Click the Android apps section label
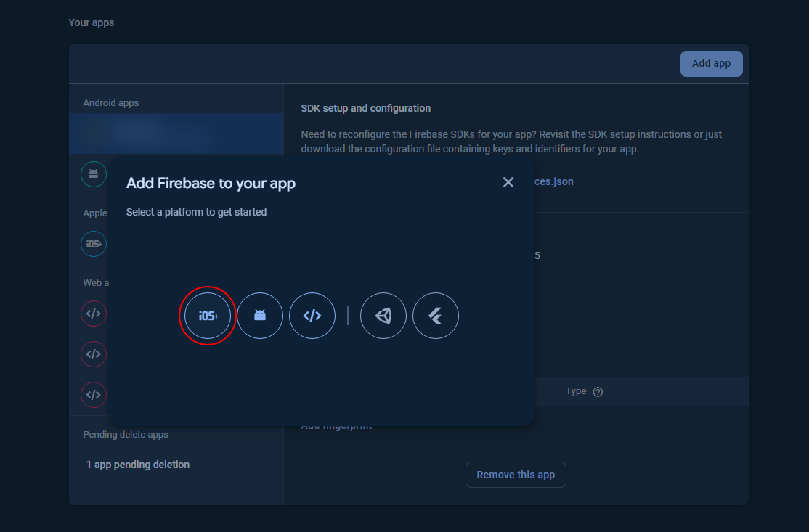The width and height of the screenshot is (809, 532). click(111, 103)
